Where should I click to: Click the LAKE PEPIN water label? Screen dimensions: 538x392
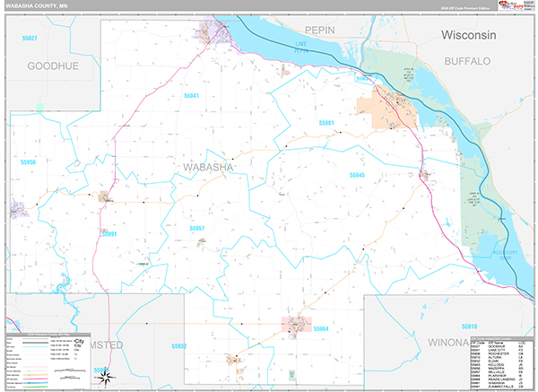(x=301, y=48)
